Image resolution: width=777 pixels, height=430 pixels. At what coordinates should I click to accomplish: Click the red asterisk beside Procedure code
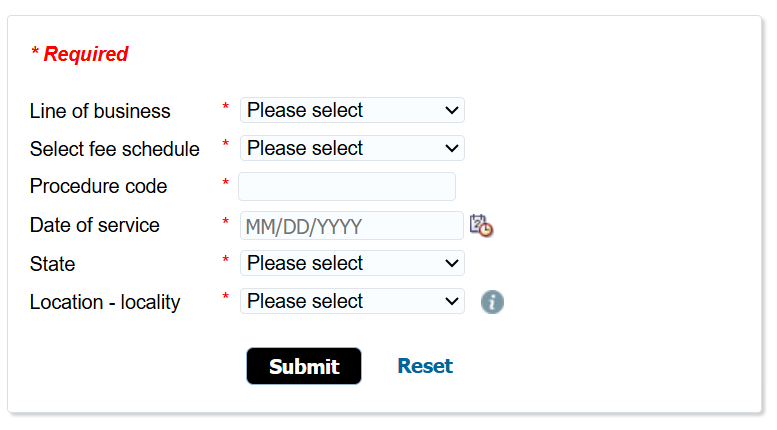coord(226,184)
